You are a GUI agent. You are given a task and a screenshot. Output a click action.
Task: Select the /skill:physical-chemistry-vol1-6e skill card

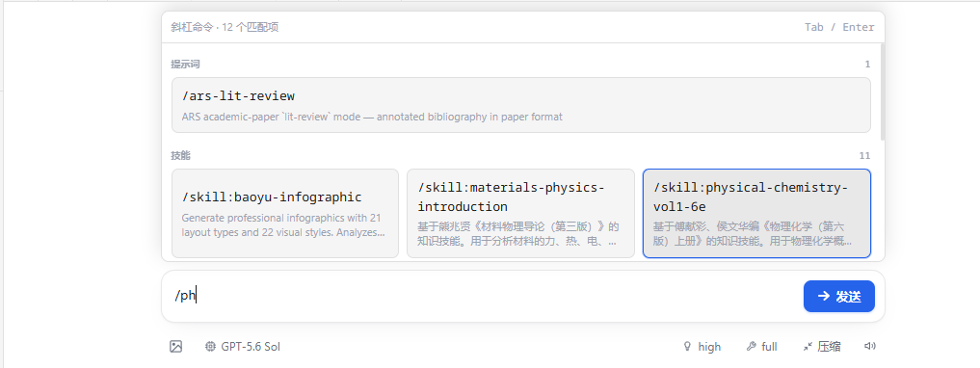pyautogui.click(x=756, y=213)
